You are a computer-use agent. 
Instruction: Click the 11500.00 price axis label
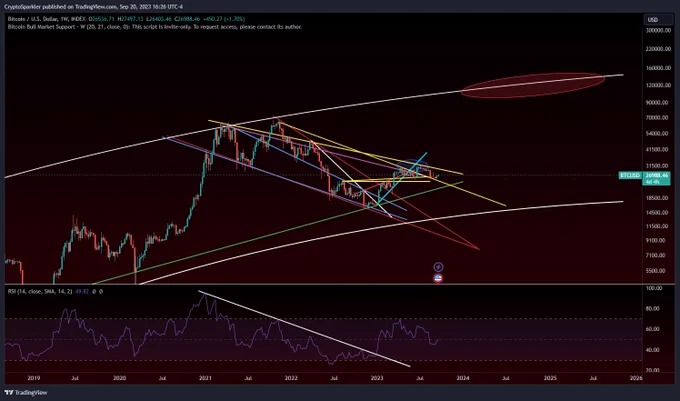click(658, 226)
